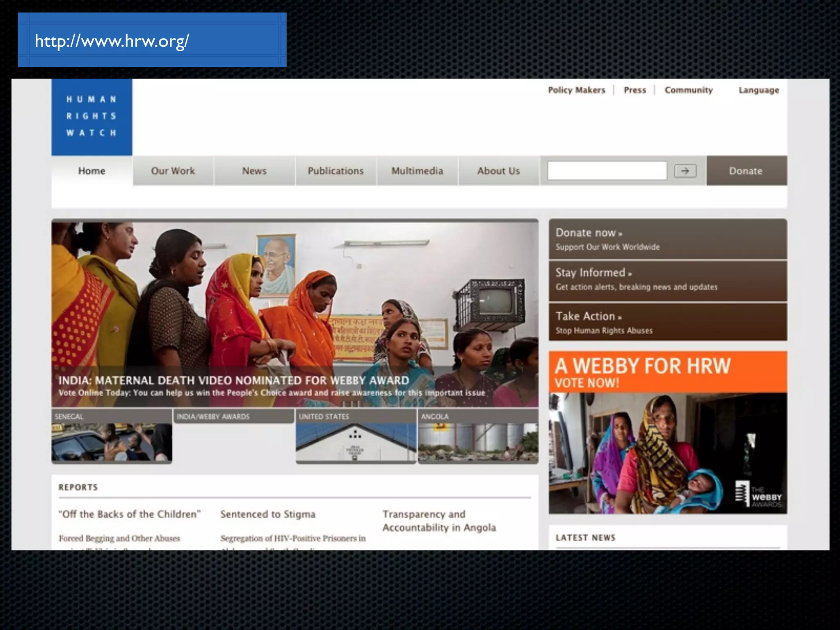Focus the site search field
Screen dimensions: 840x630
(x=607, y=171)
